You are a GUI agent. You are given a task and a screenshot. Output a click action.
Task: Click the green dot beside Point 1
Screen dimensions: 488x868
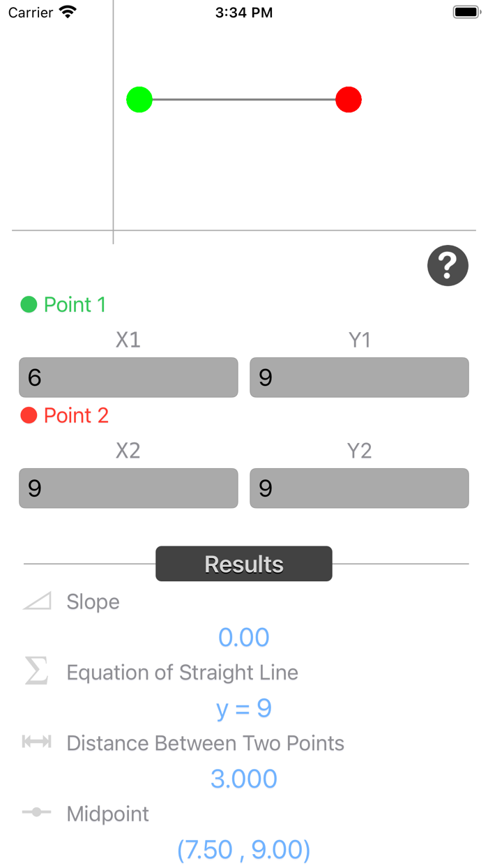27,304
